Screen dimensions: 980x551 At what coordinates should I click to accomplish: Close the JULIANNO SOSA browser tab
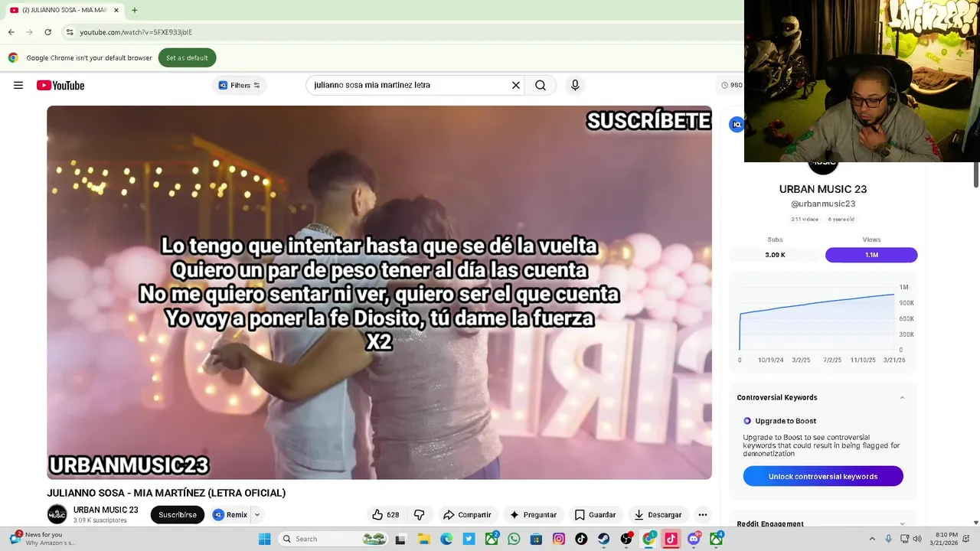click(x=116, y=10)
